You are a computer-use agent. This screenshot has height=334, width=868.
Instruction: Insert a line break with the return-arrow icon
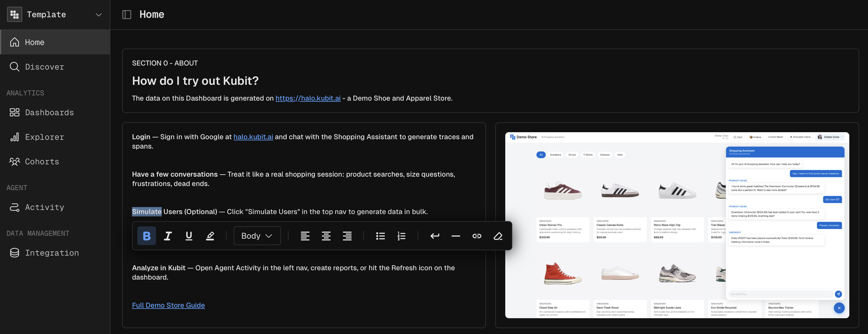pyautogui.click(x=435, y=236)
